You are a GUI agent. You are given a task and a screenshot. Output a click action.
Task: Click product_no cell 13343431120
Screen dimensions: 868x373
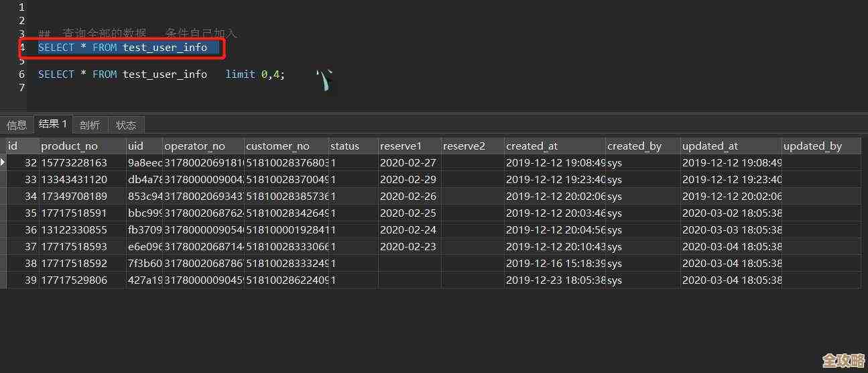[x=82, y=180]
